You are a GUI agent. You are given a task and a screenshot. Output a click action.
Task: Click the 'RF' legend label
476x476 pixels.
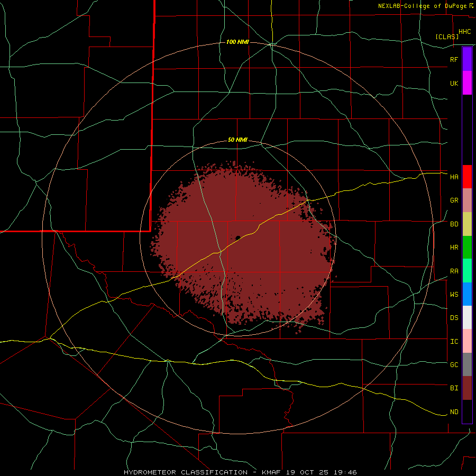tap(454, 59)
